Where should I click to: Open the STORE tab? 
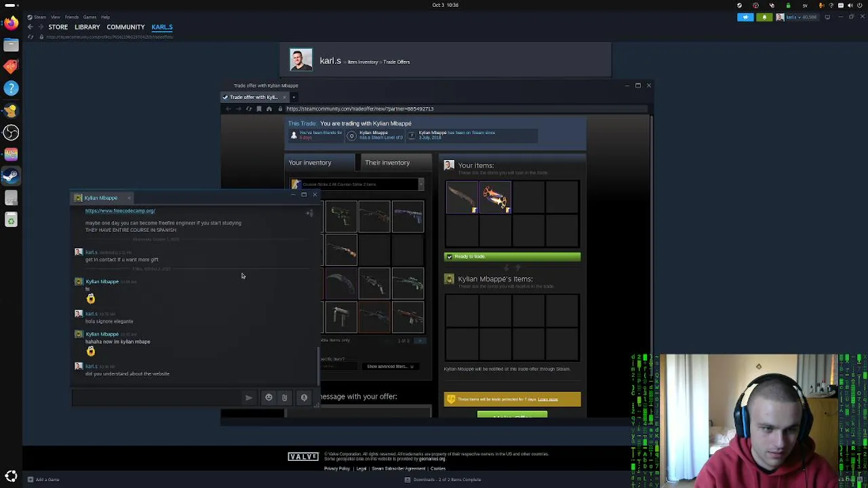[x=58, y=27]
